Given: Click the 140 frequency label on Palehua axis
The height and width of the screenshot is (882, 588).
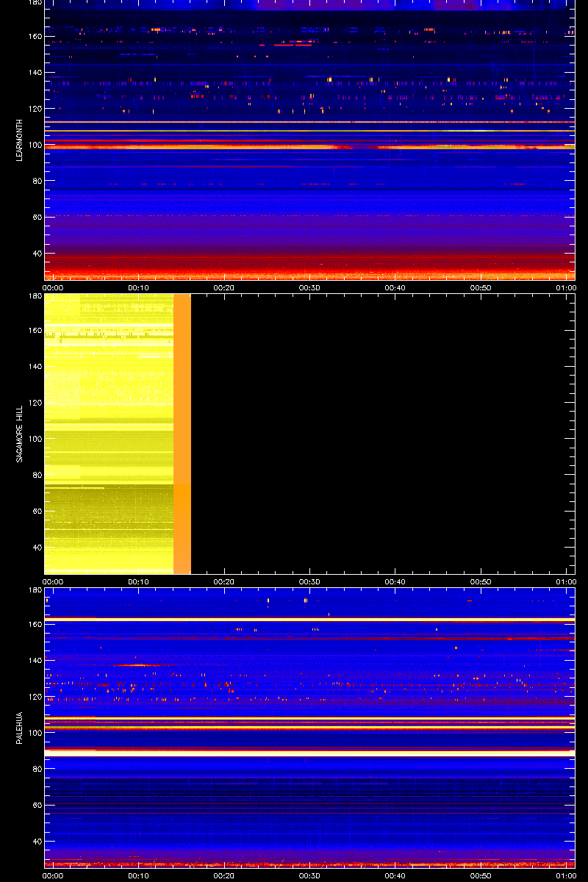Looking at the screenshot, I should pyautogui.click(x=34, y=661).
